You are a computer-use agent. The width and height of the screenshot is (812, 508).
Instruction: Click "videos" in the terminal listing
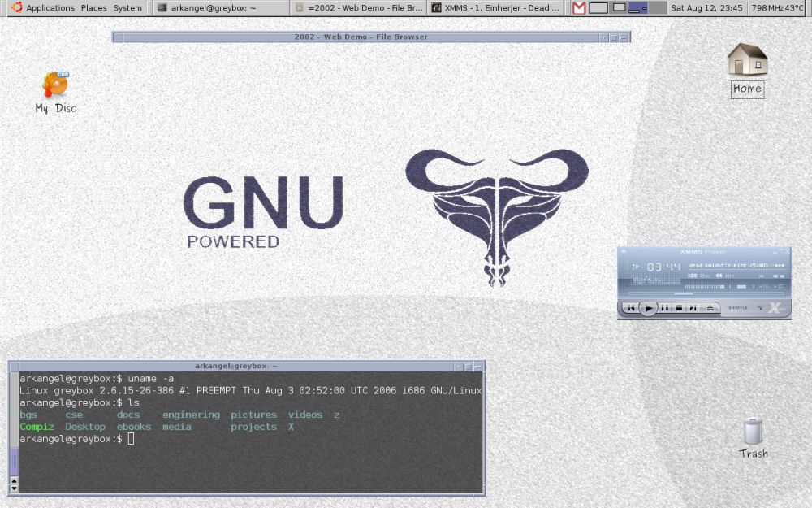pos(305,415)
